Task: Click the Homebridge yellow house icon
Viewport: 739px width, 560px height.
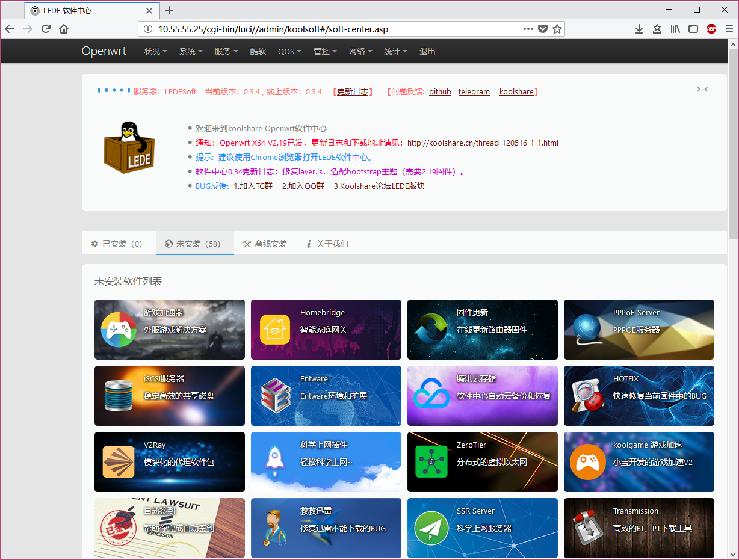Action: (275, 330)
